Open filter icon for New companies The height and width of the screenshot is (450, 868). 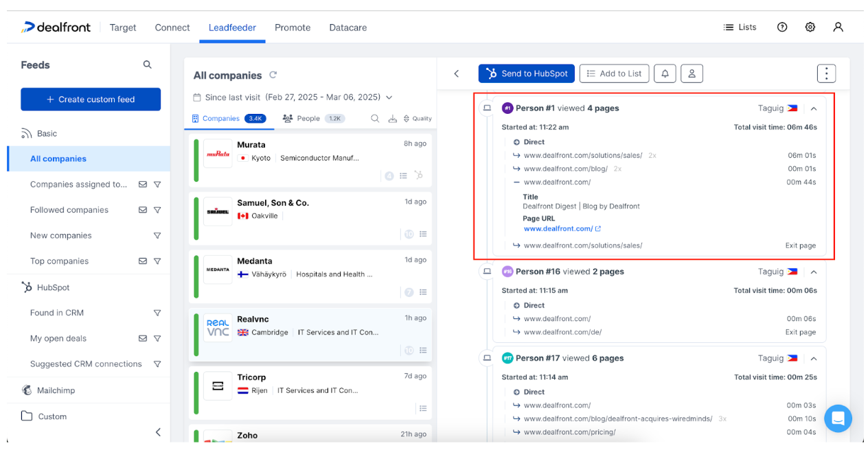[157, 235]
